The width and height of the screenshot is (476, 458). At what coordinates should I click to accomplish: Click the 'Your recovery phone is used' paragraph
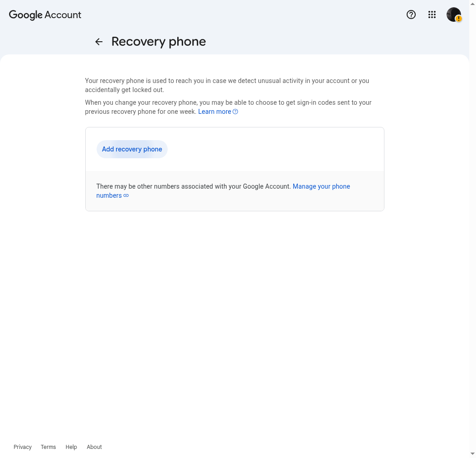tap(227, 85)
